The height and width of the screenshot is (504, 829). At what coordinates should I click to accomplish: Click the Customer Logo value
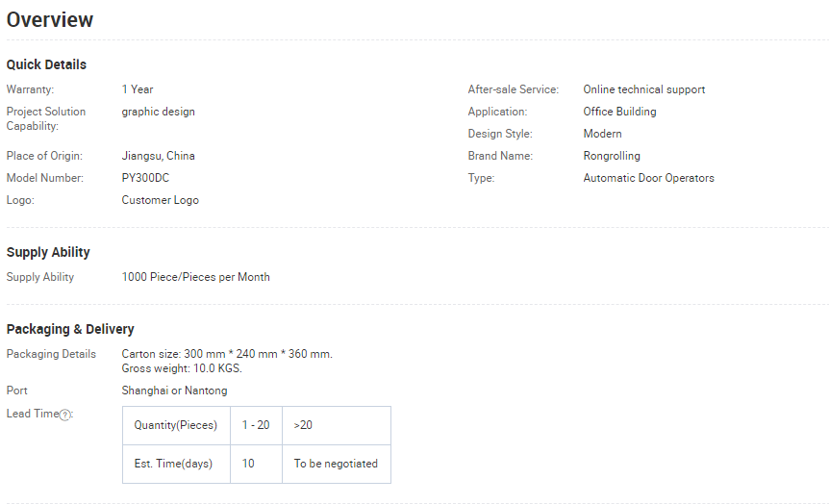[x=161, y=200]
